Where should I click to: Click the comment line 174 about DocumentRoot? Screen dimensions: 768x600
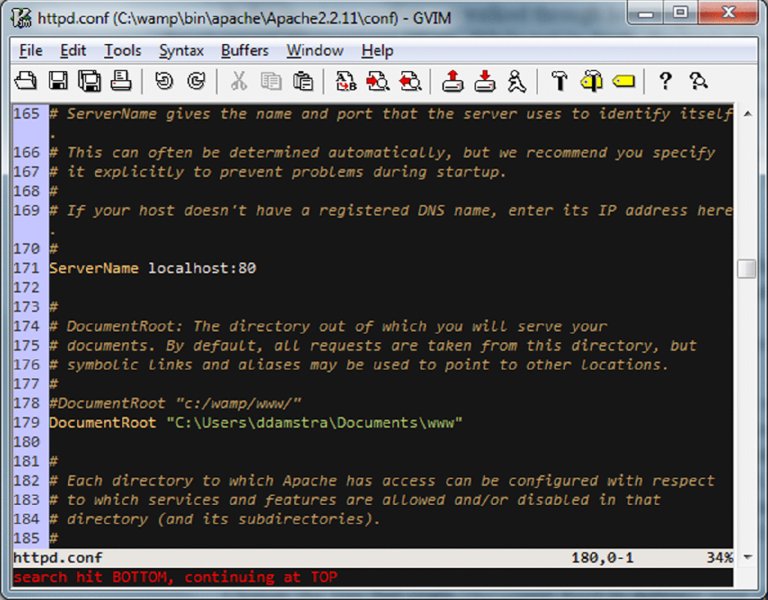point(328,326)
